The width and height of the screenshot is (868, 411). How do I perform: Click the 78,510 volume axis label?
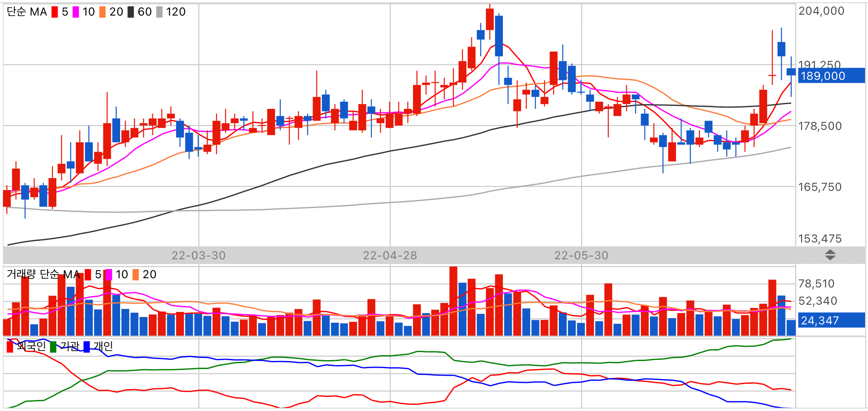(816, 284)
